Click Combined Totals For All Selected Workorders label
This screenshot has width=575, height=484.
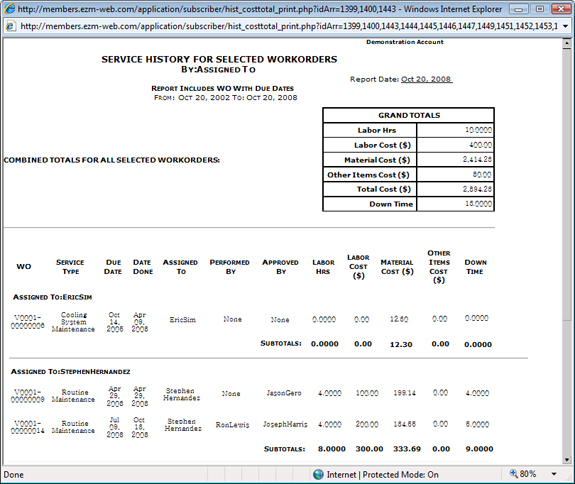[x=111, y=160]
